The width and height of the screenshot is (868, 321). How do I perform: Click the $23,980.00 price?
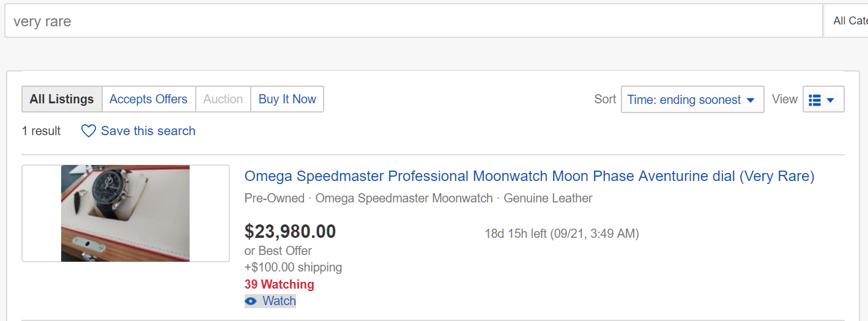(290, 232)
